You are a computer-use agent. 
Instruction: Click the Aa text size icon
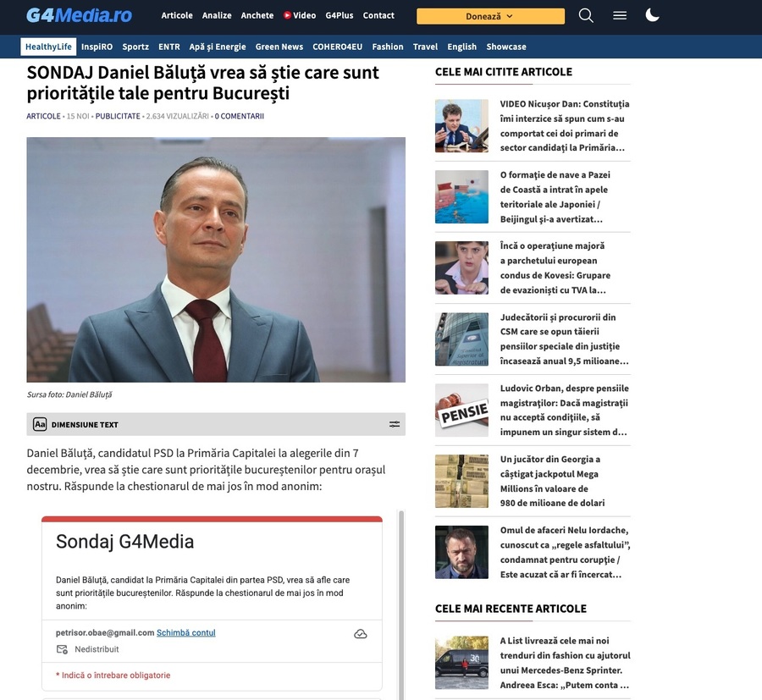40,424
